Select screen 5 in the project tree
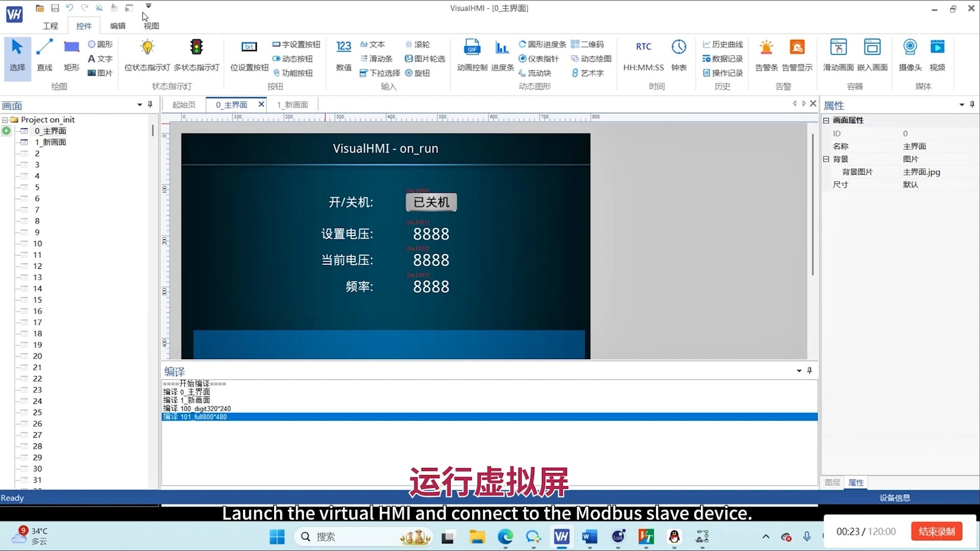Screen dimensions: 980x551 pos(36,187)
